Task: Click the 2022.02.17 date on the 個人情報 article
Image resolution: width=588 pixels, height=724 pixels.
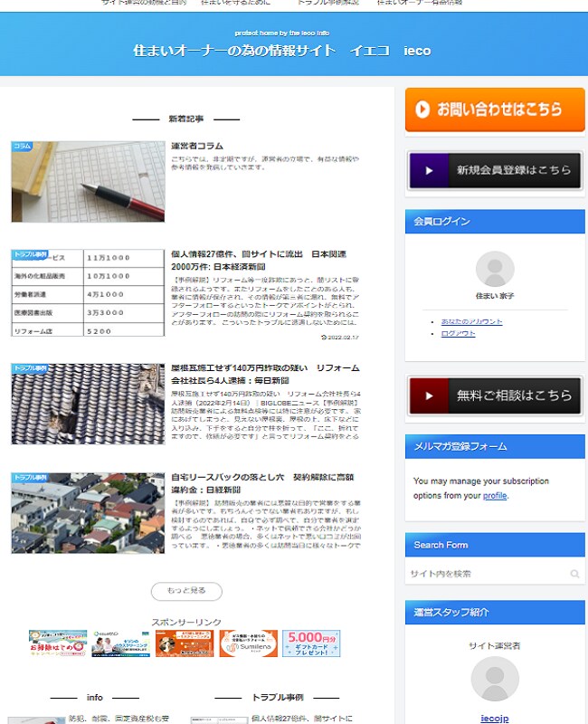Action: tap(340, 337)
